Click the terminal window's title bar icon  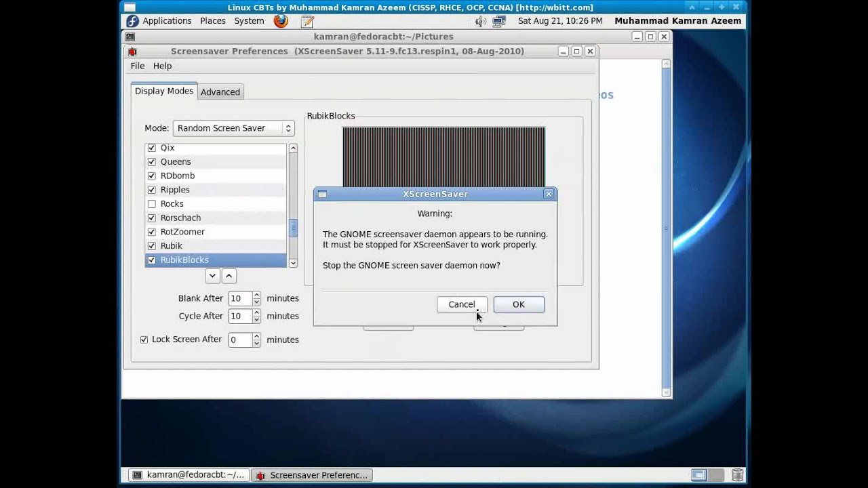coord(130,37)
